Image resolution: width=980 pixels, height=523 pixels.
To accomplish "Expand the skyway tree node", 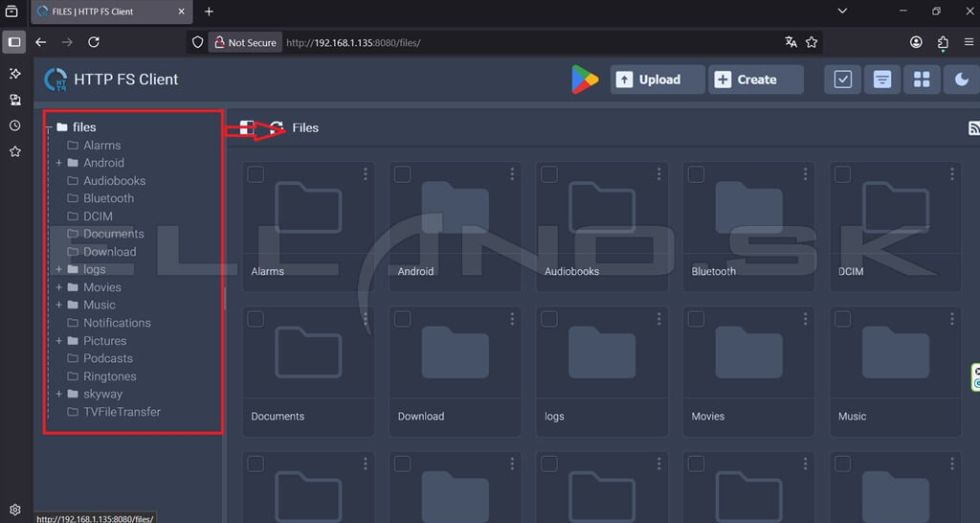I will [58, 394].
